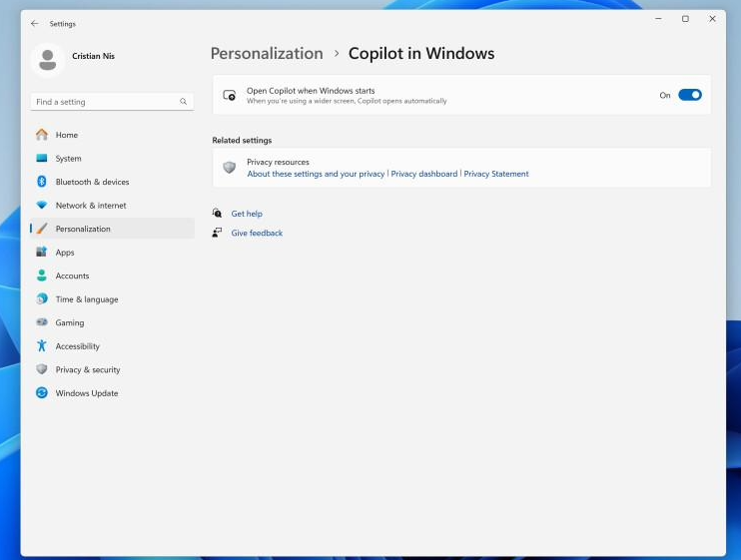Click the Accessibility figure icon
Viewport: 741px width, 560px height.
[42, 346]
